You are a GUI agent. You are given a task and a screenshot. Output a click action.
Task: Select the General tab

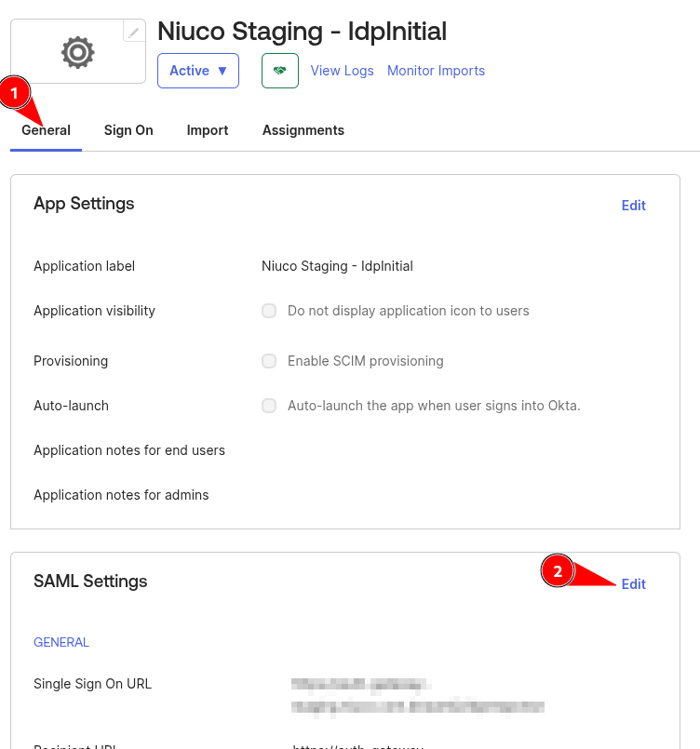coord(46,130)
